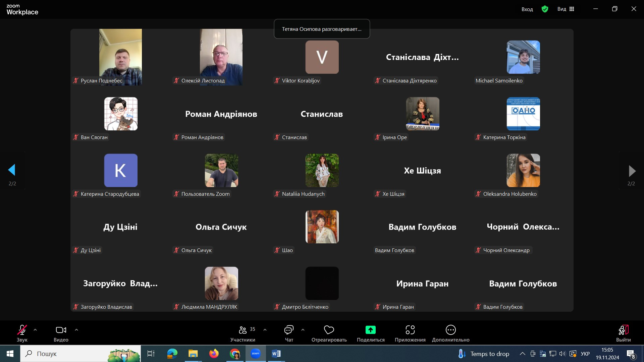The image size is (644, 362).
Task: Go to previous gallery page arrow
Action: [x=12, y=170]
